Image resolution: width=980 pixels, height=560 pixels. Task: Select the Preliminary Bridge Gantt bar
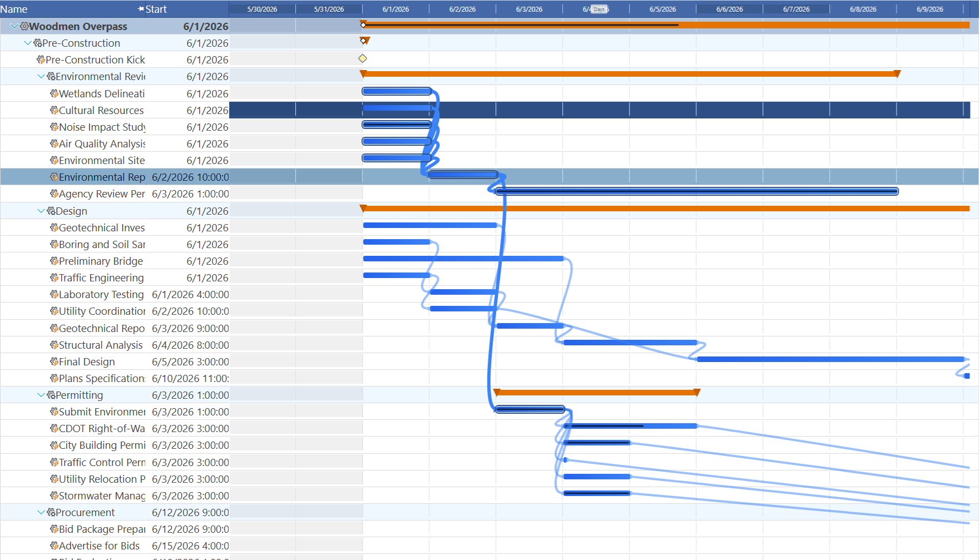[463, 259]
